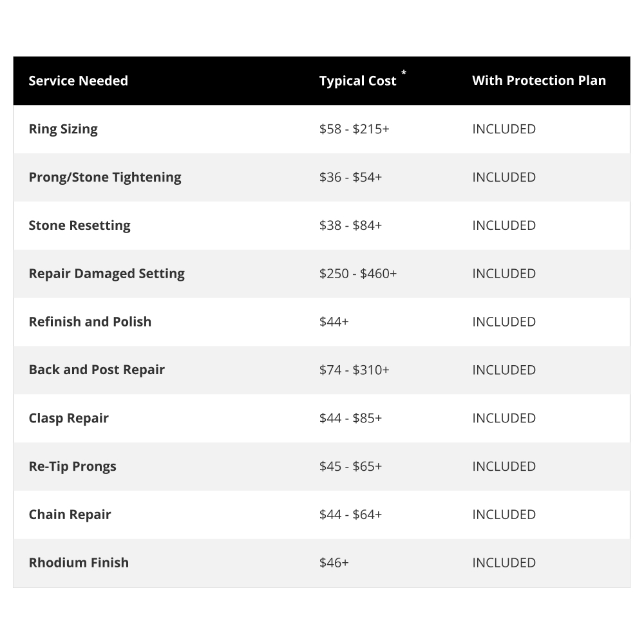This screenshot has height=644, width=644.
Task: Click the $74 - $310+ price cell
Action: (354, 370)
